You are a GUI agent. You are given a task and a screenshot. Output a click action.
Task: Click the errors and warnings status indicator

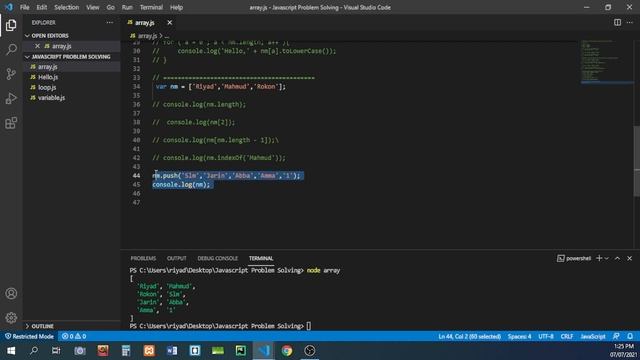click(x=74, y=336)
